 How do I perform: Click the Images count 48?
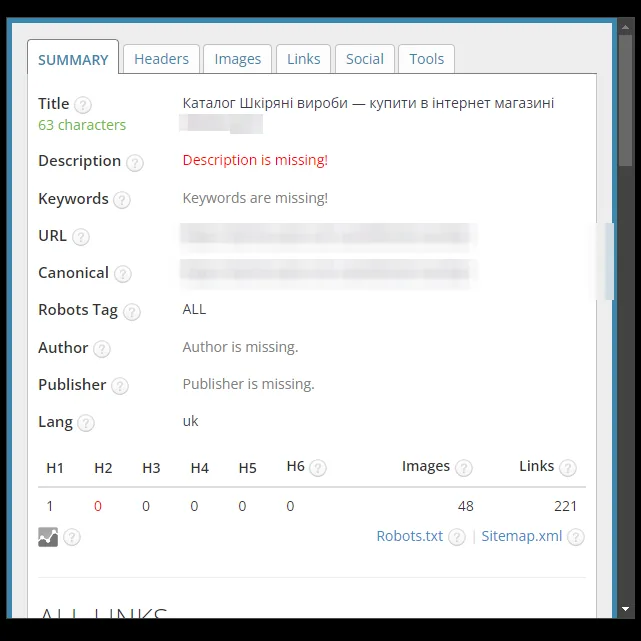point(466,506)
